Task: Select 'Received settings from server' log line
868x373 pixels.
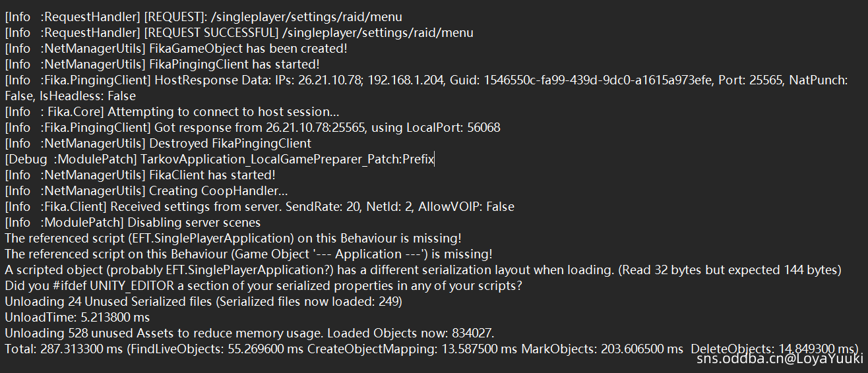Action: pyautogui.click(x=259, y=207)
